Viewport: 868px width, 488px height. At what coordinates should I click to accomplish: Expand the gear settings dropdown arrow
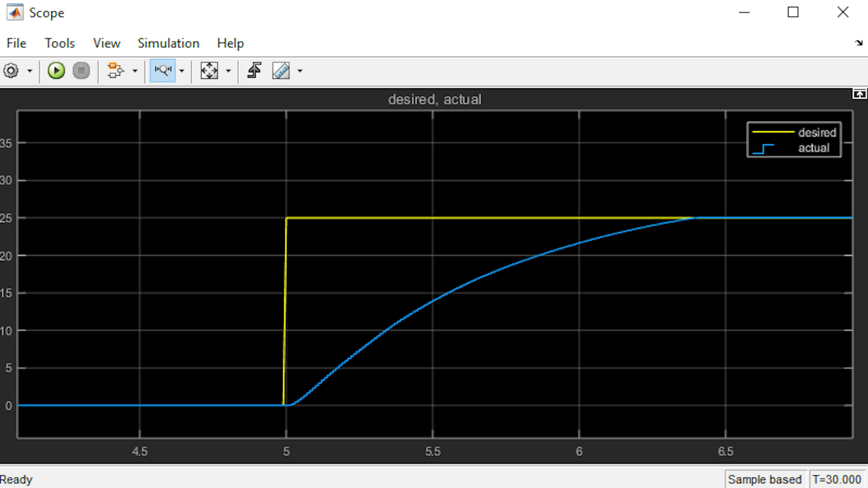point(30,71)
